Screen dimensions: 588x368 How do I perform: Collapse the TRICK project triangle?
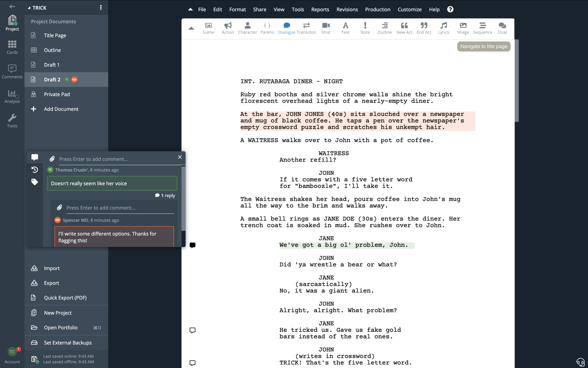pos(29,8)
